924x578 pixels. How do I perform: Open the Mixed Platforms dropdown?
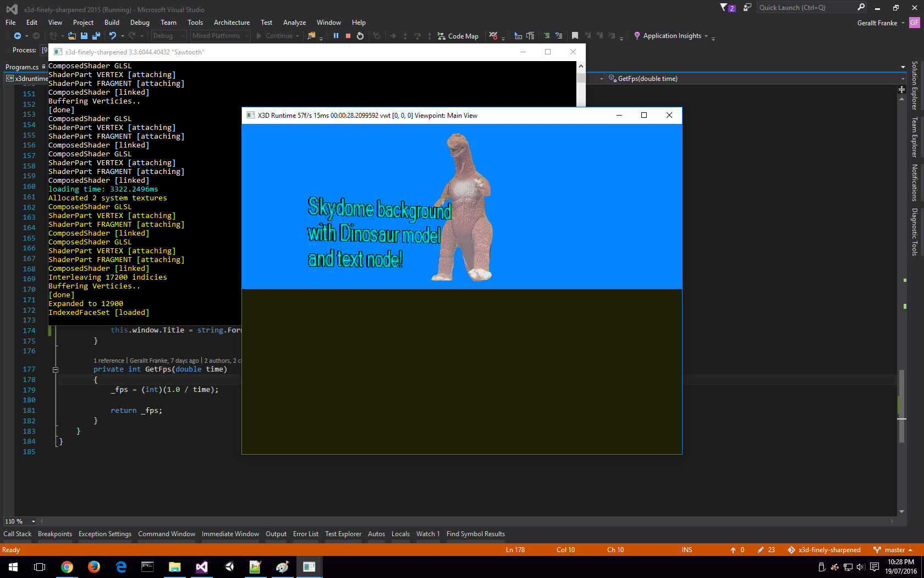click(220, 36)
